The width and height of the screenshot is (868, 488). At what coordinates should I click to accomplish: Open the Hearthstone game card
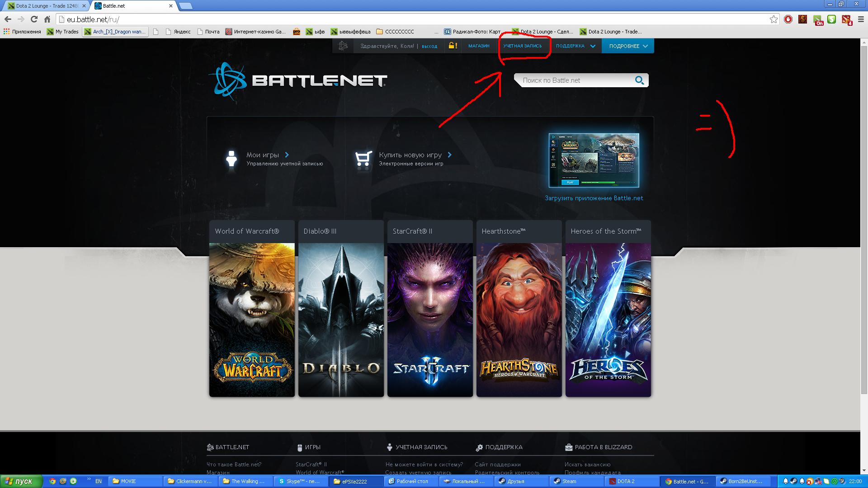point(519,309)
